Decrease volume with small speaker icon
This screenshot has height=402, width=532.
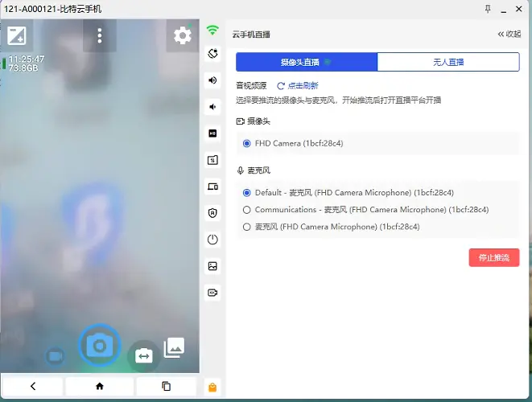click(x=212, y=107)
